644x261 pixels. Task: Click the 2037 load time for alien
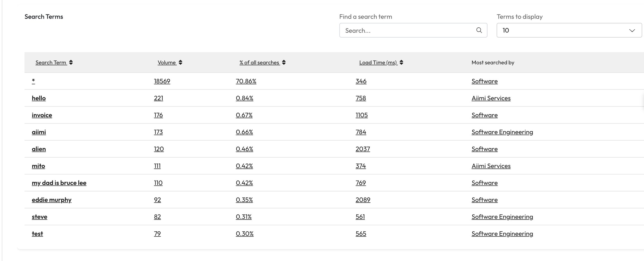pyautogui.click(x=363, y=149)
